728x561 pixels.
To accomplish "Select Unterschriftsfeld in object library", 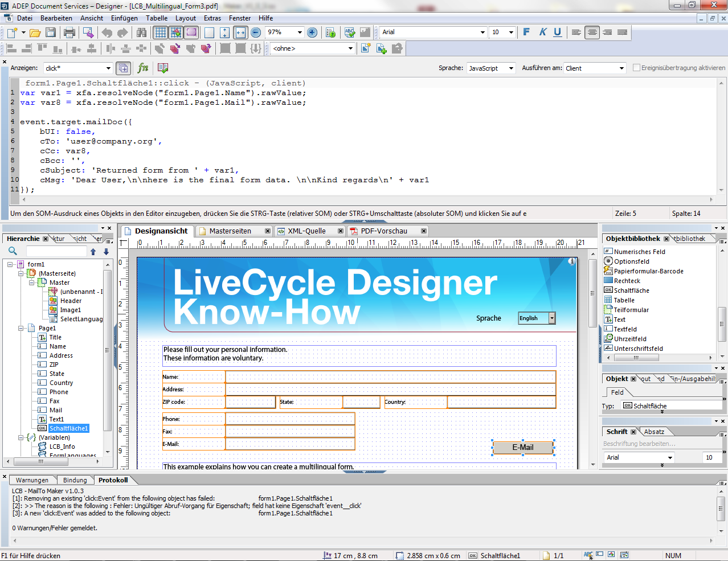I will pos(638,349).
